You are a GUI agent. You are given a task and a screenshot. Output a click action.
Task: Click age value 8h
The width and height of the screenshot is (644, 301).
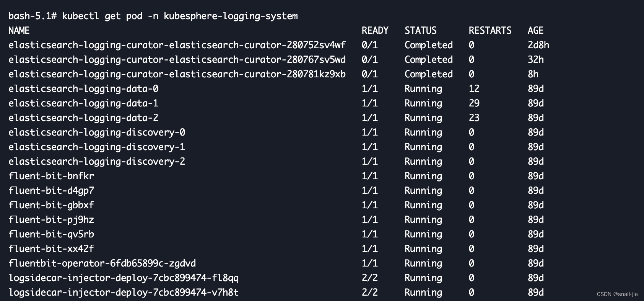point(533,74)
